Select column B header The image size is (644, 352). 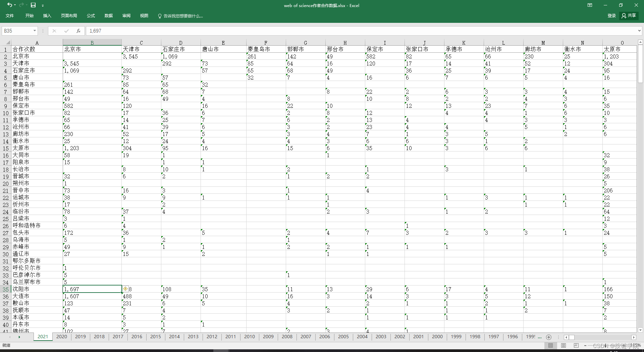tap(92, 43)
